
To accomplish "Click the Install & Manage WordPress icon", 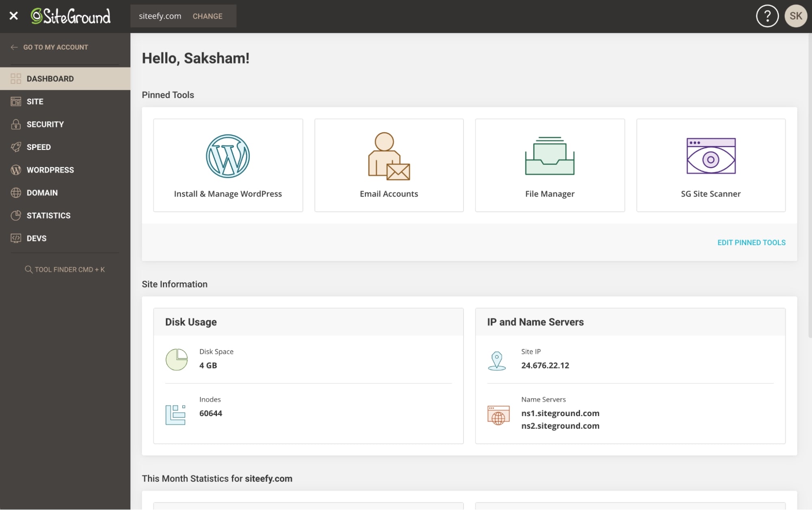I will coord(228,156).
